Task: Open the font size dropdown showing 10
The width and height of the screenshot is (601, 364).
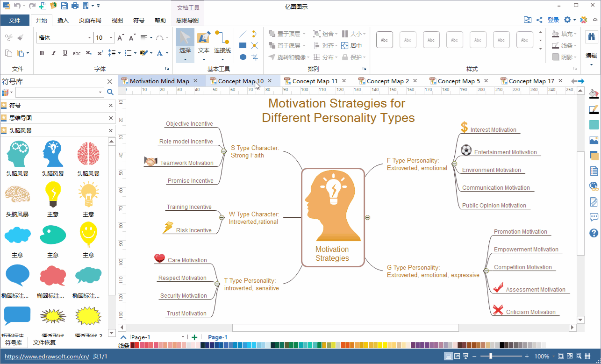Action: tap(111, 38)
